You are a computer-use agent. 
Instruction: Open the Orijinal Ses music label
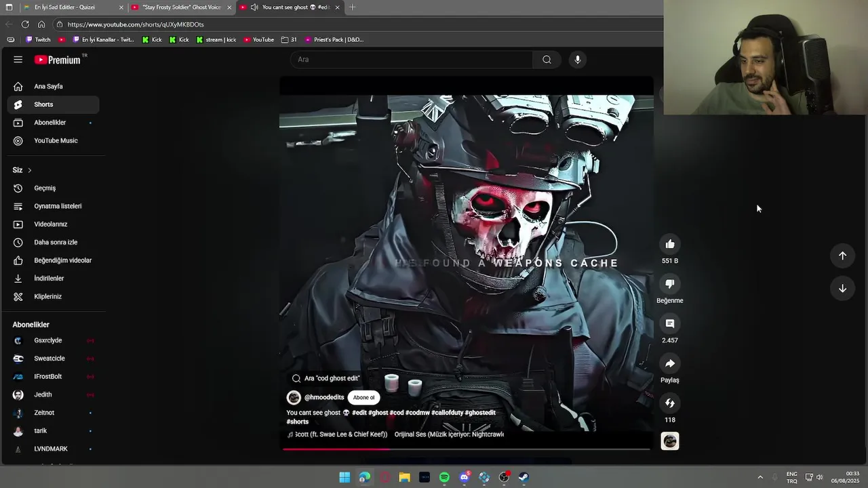[x=449, y=434]
